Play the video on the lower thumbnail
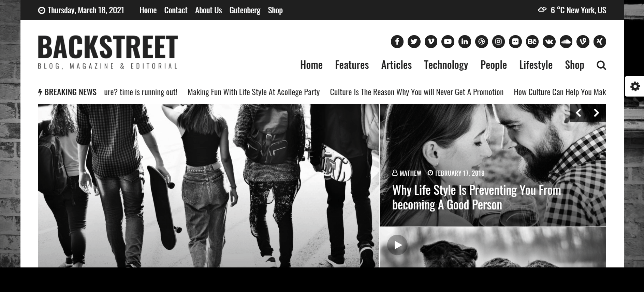 click(397, 245)
